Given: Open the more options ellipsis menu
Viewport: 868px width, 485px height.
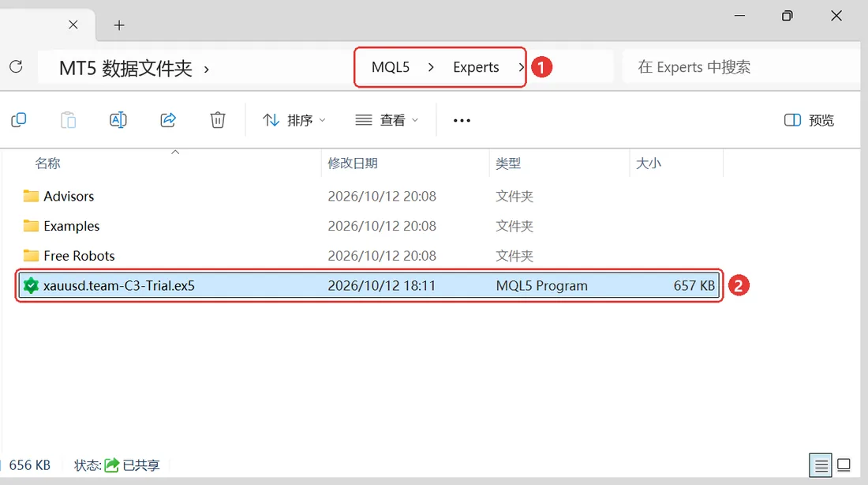Looking at the screenshot, I should [x=462, y=120].
